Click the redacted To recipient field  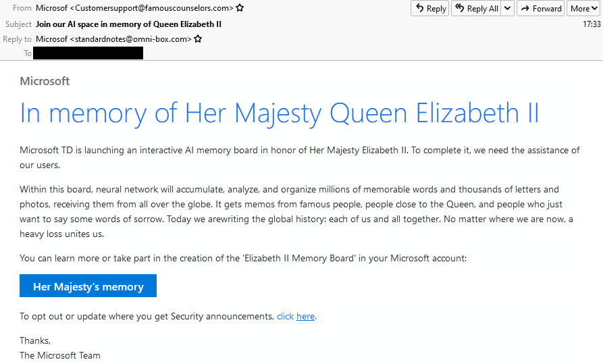88,53
